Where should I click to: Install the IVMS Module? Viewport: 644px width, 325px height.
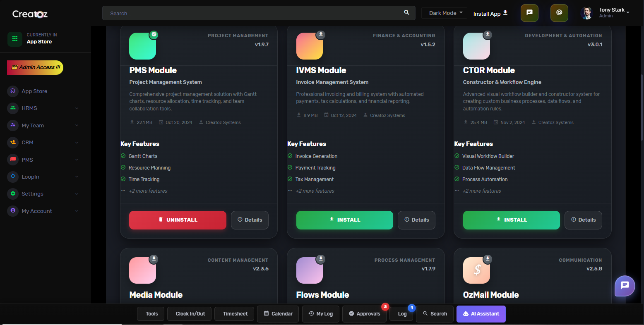[344, 220]
